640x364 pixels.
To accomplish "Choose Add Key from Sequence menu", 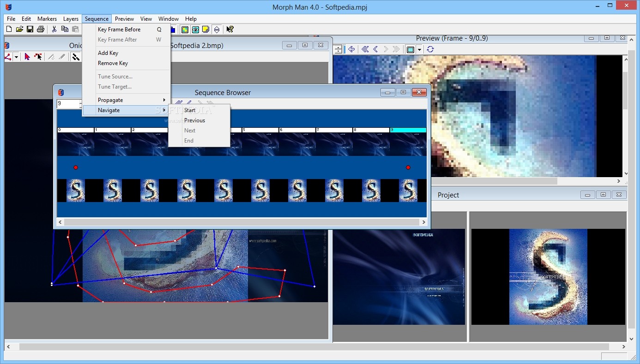I will pyautogui.click(x=126, y=53).
